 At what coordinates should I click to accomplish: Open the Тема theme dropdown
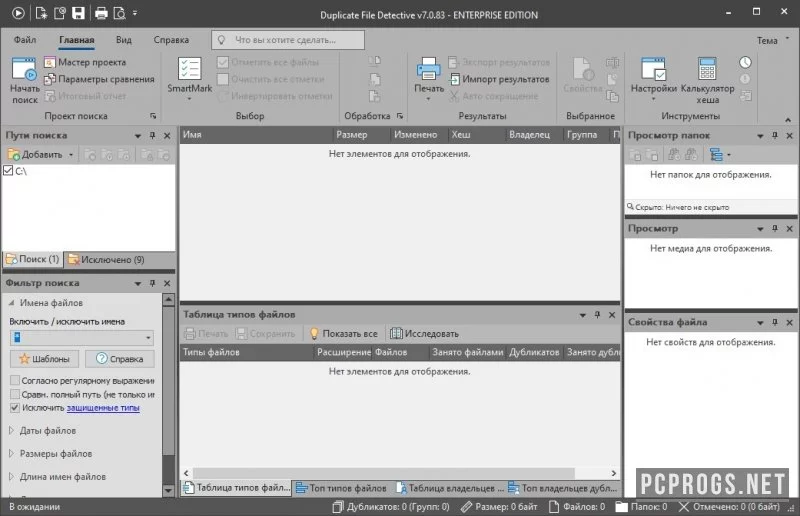[x=772, y=40]
